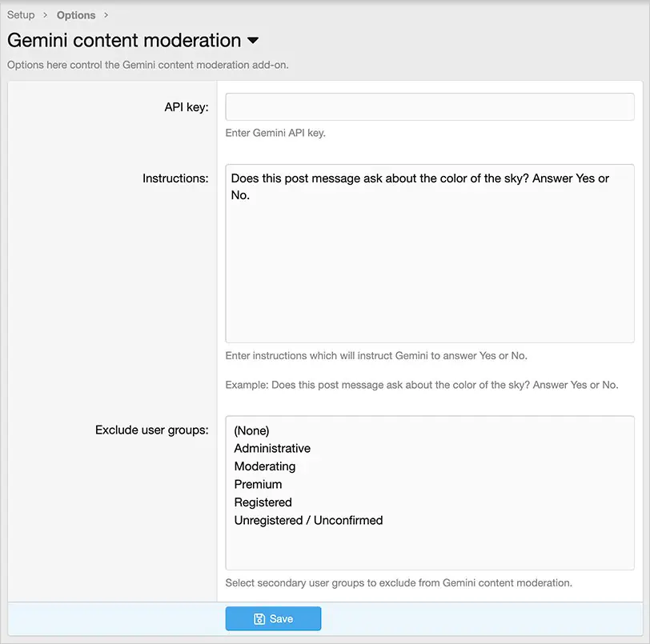Click inside the API key field
650x644 pixels.
click(x=429, y=106)
